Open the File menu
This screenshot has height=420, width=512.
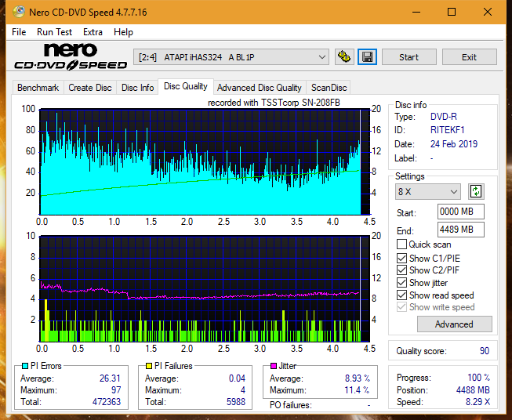coord(19,32)
